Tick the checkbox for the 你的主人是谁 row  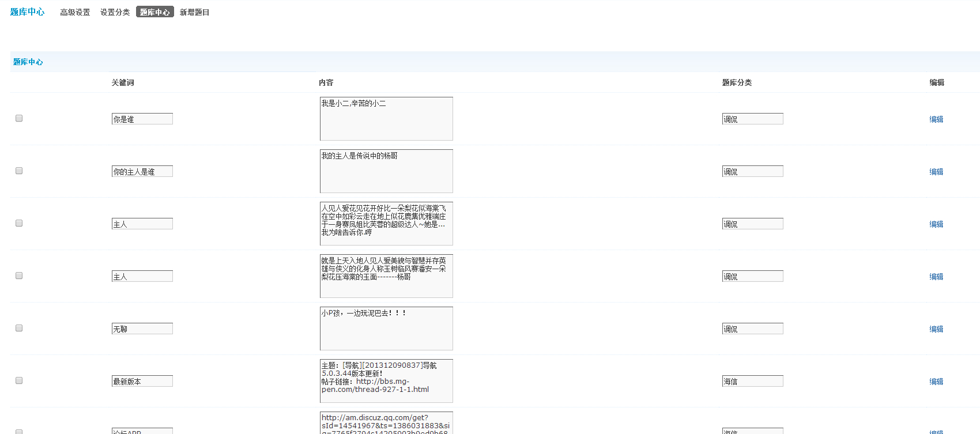click(19, 171)
